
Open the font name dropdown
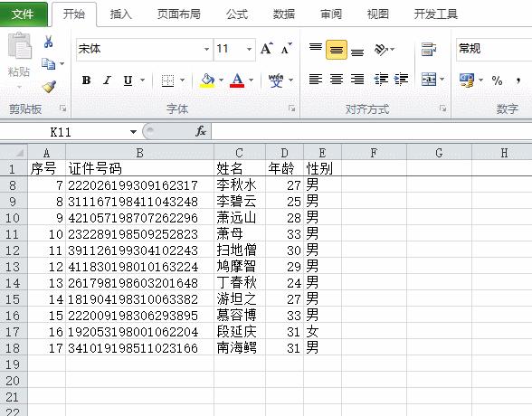pyautogui.click(x=206, y=49)
